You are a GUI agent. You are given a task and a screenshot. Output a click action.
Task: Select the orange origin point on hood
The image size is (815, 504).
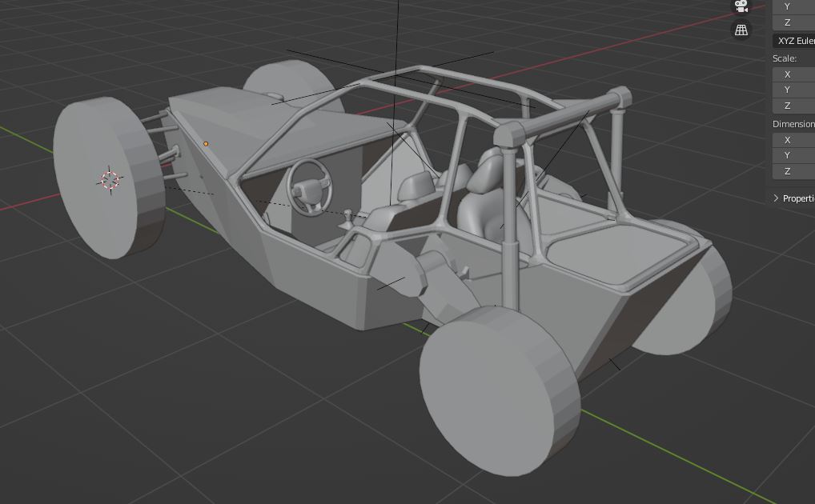click(x=206, y=143)
